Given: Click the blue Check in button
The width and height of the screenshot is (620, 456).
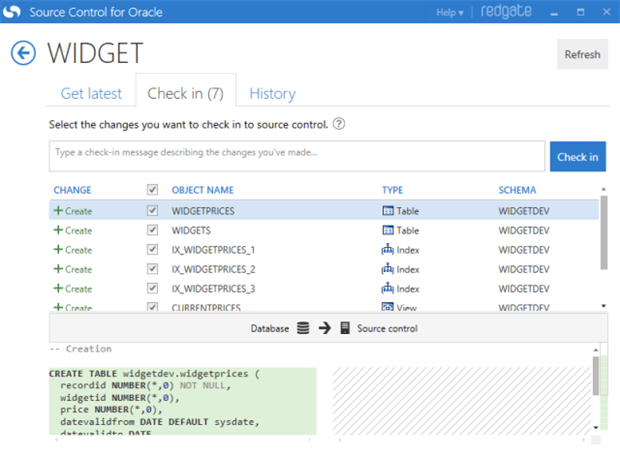Looking at the screenshot, I should point(578,157).
